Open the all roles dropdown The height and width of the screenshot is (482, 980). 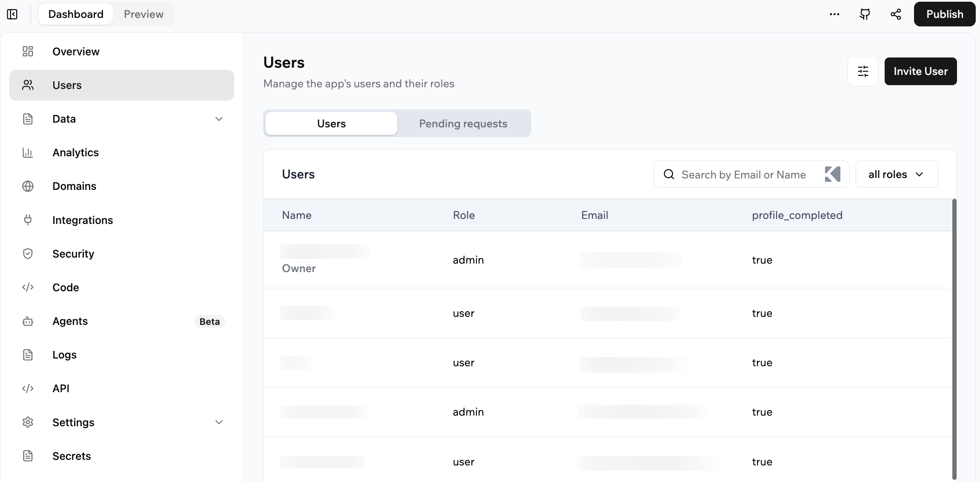[x=896, y=174]
